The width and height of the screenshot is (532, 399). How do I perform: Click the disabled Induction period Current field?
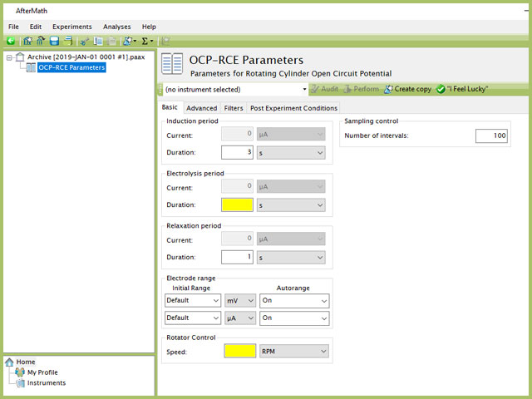pos(237,134)
